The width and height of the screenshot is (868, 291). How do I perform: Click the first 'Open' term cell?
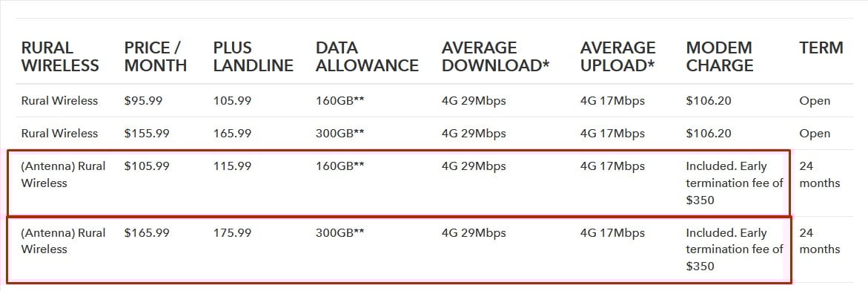tap(815, 101)
